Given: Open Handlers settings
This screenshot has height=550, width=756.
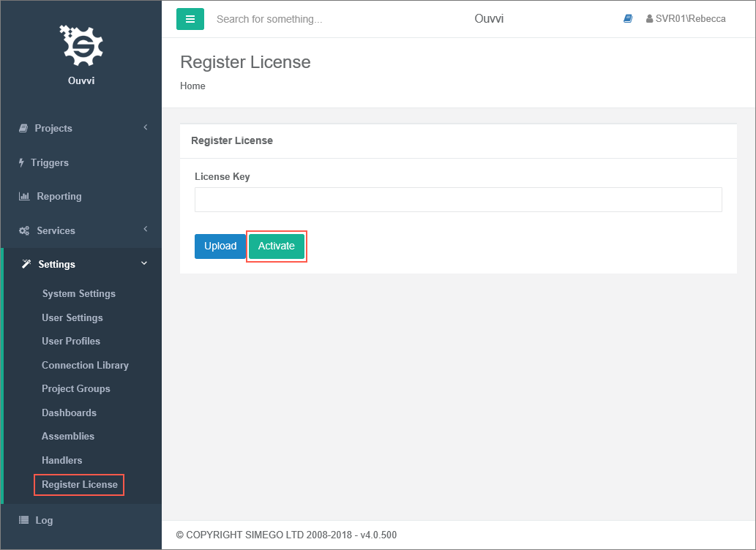Looking at the screenshot, I should [61, 460].
